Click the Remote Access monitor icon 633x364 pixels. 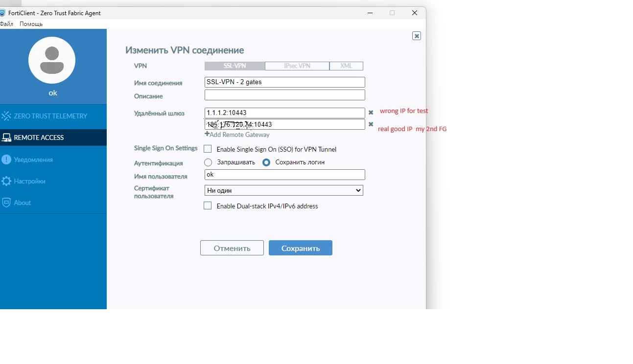pyautogui.click(x=6, y=137)
